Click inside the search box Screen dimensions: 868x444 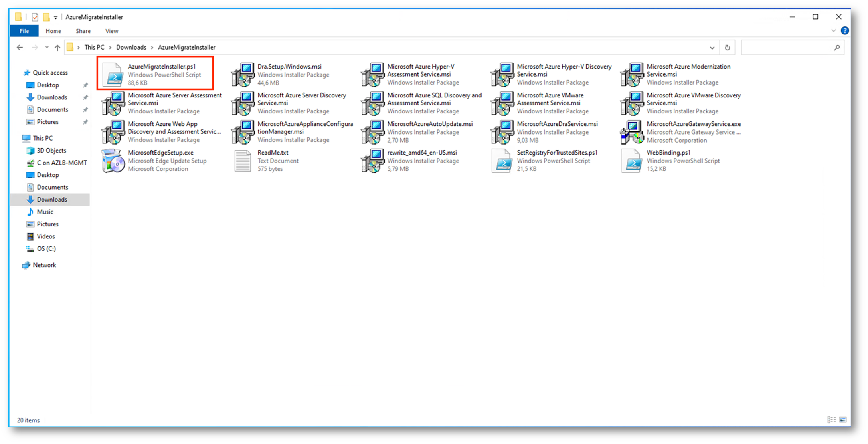click(x=787, y=48)
